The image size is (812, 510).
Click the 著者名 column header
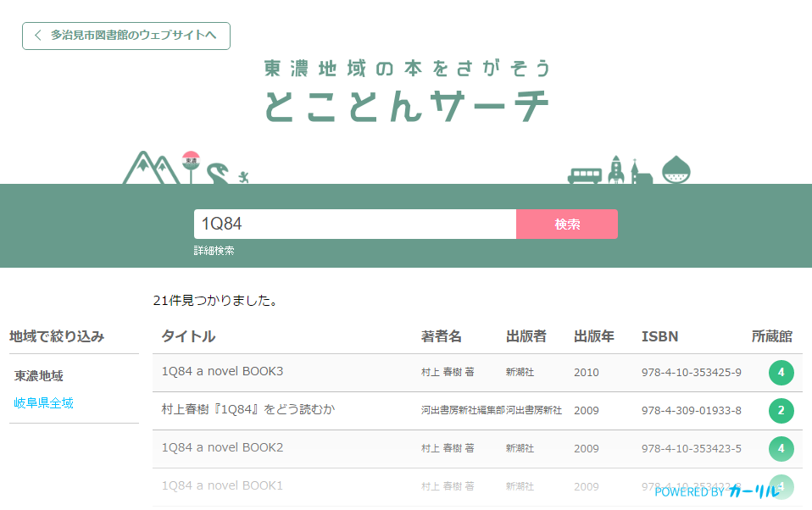tap(442, 336)
